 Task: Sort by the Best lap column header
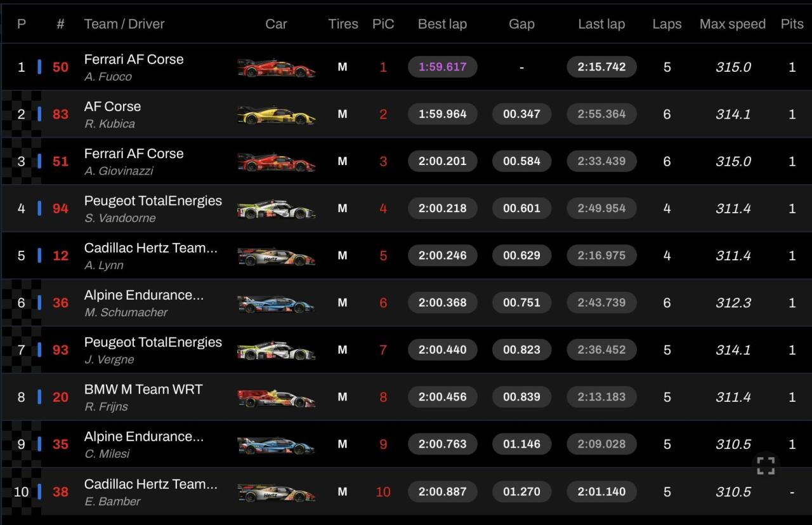(x=442, y=24)
